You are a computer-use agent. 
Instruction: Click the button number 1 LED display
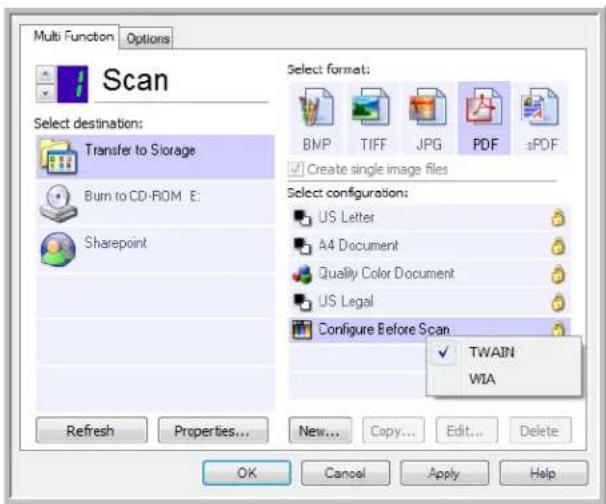pos(73,84)
